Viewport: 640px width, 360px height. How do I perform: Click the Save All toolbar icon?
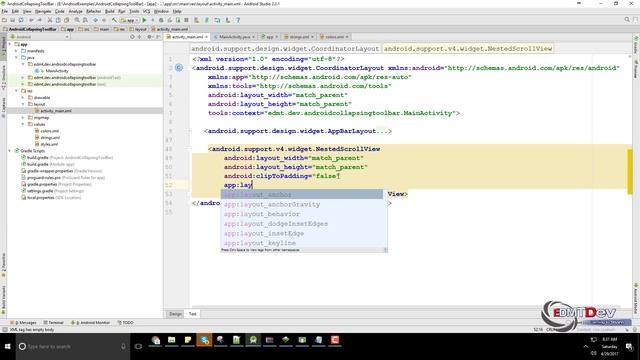coord(13,20)
